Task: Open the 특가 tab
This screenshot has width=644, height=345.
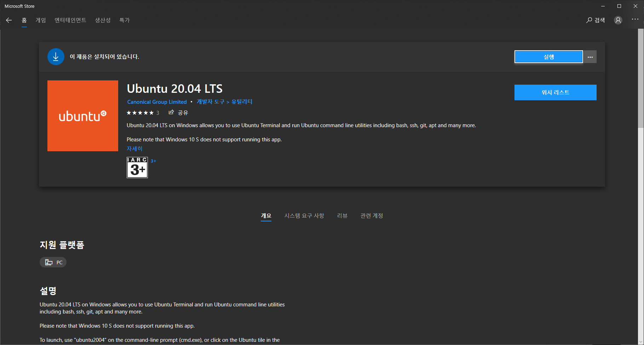Action: (125, 20)
